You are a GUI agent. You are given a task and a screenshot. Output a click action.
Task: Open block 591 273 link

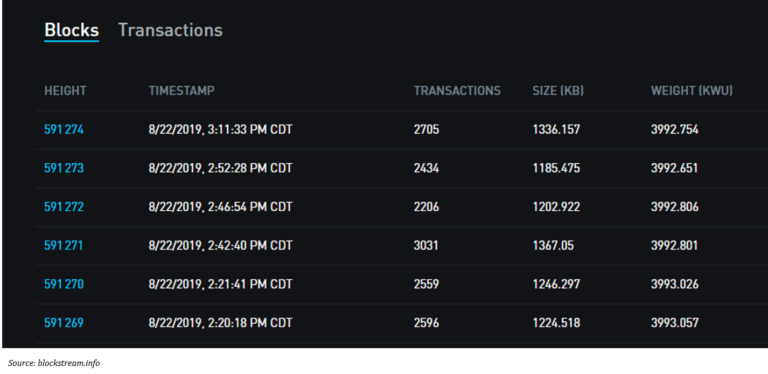pyautogui.click(x=64, y=168)
